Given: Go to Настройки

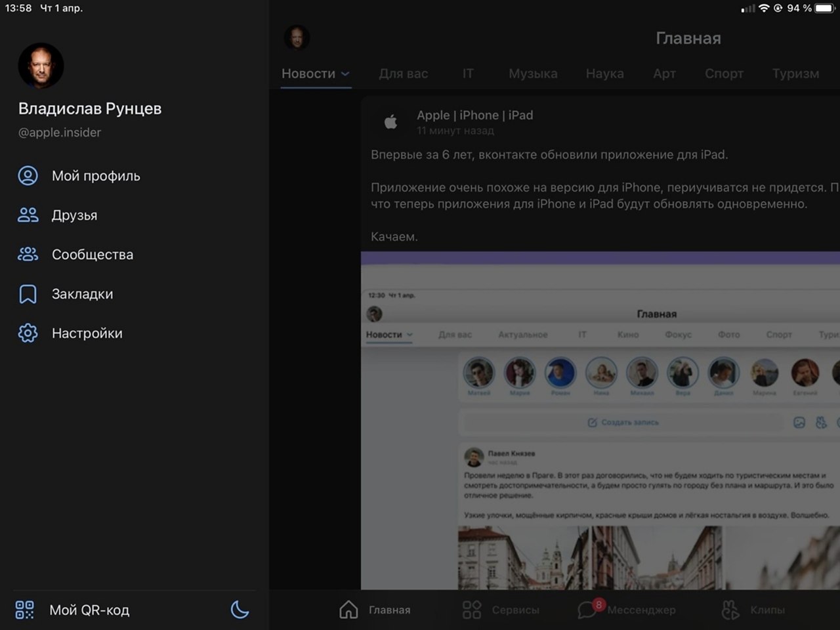Looking at the screenshot, I should tap(87, 333).
